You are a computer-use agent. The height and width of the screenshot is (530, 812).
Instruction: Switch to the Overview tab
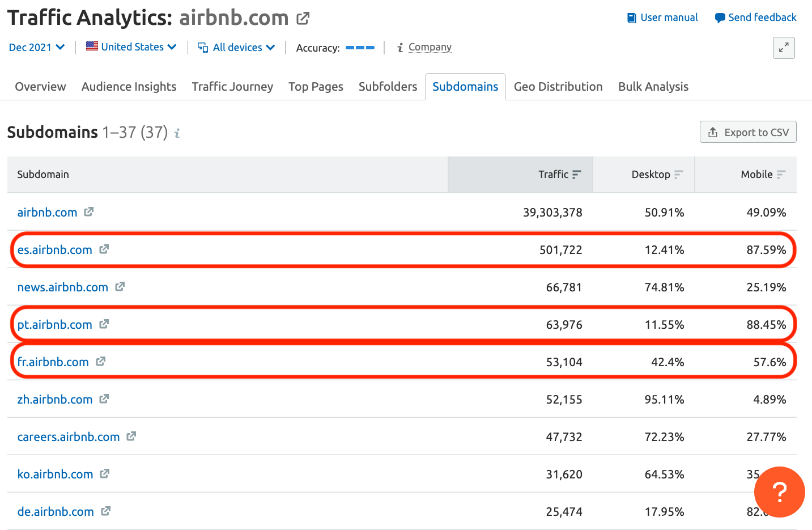[40, 87]
